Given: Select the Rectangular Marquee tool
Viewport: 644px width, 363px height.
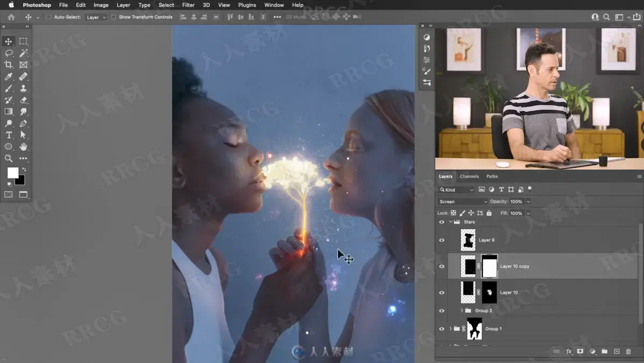Looking at the screenshot, I should tap(23, 41).
